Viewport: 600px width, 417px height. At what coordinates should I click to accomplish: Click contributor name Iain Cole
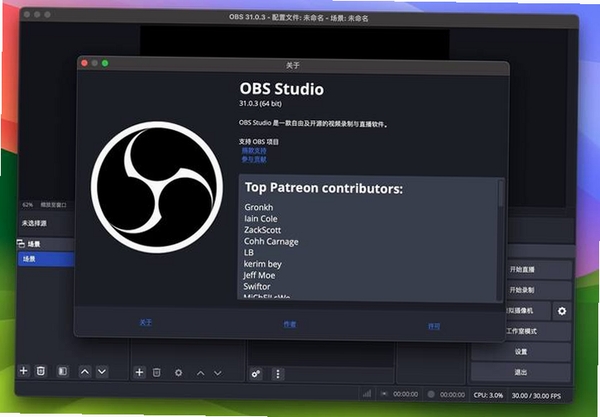[x=261, y=219]
